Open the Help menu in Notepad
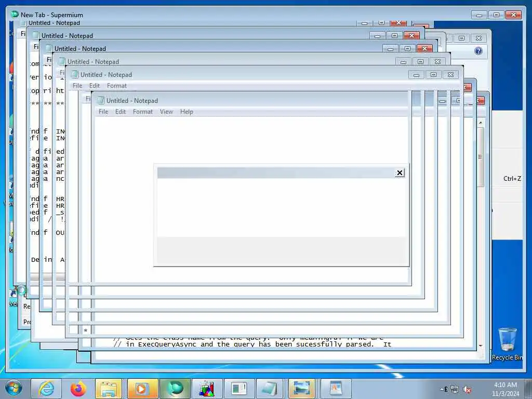Image resolution: width=532 pixels, height=399 pixels. click(x=187, y=112)
